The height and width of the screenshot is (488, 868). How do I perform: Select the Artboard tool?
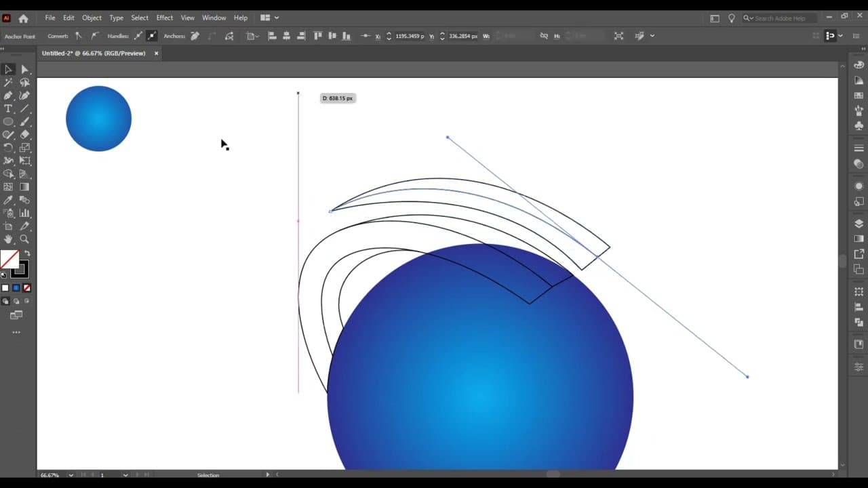(8, 226)
